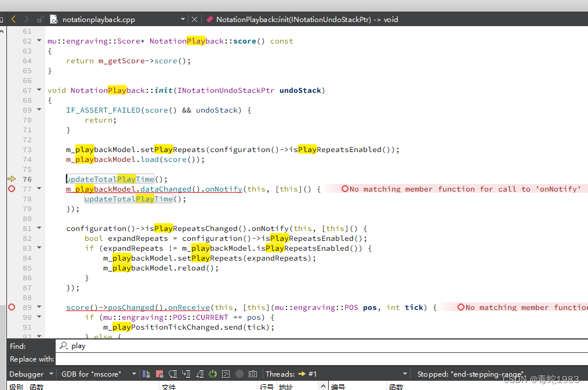Collapse the lambda fold at line 77

click(39, 189)
